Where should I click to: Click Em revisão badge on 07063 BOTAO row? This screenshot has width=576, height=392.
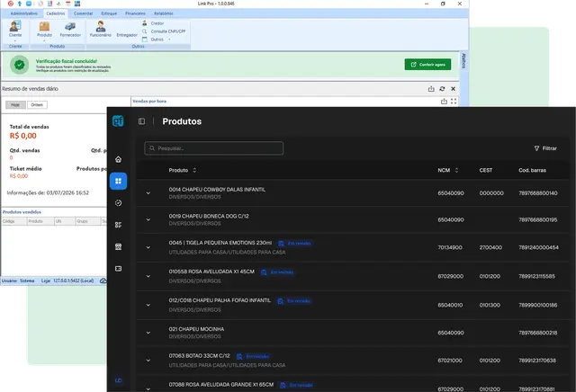(253, 356)
